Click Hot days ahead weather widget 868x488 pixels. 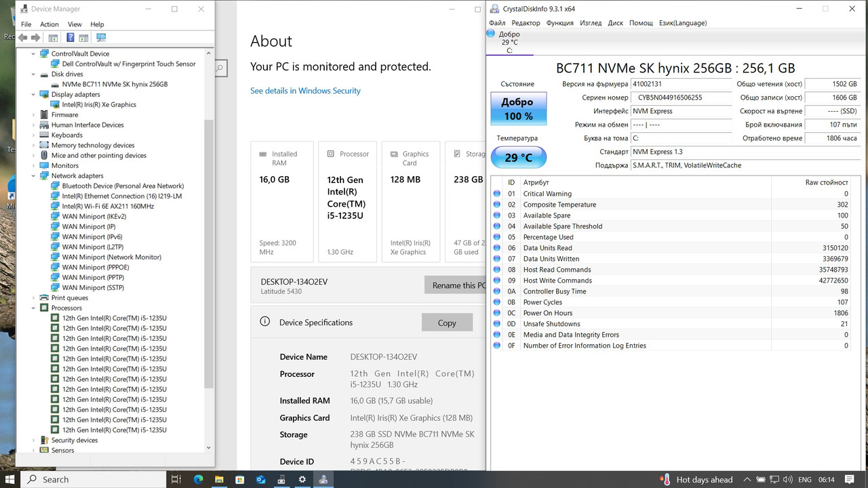pos(696,479)
